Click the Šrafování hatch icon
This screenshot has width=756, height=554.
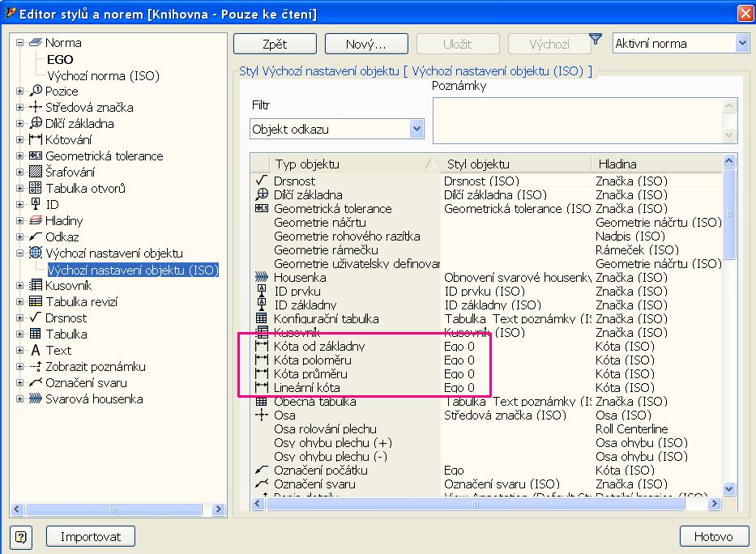tap(35, 173)
